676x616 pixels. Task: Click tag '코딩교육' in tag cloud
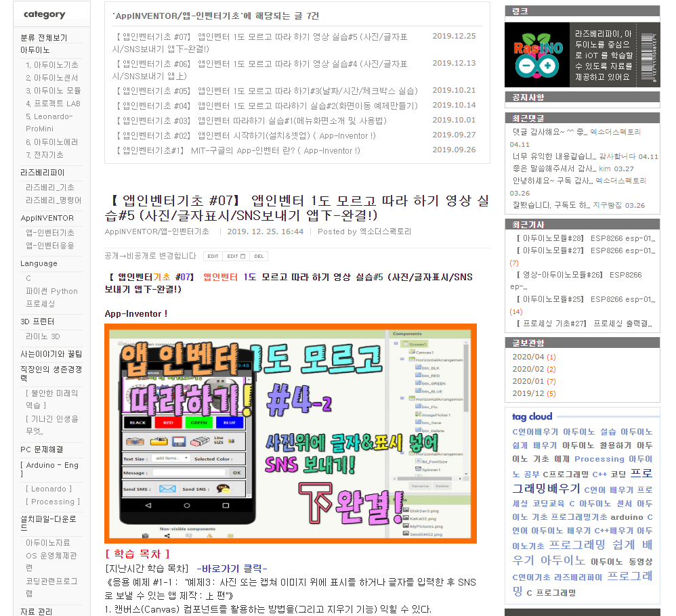(548, 504)
